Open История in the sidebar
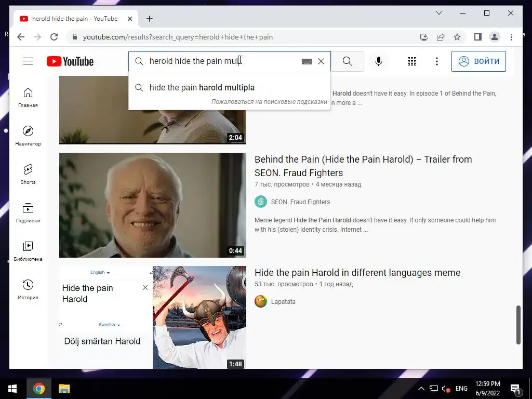Screen dimensions: 532x399 pos(28,290)
